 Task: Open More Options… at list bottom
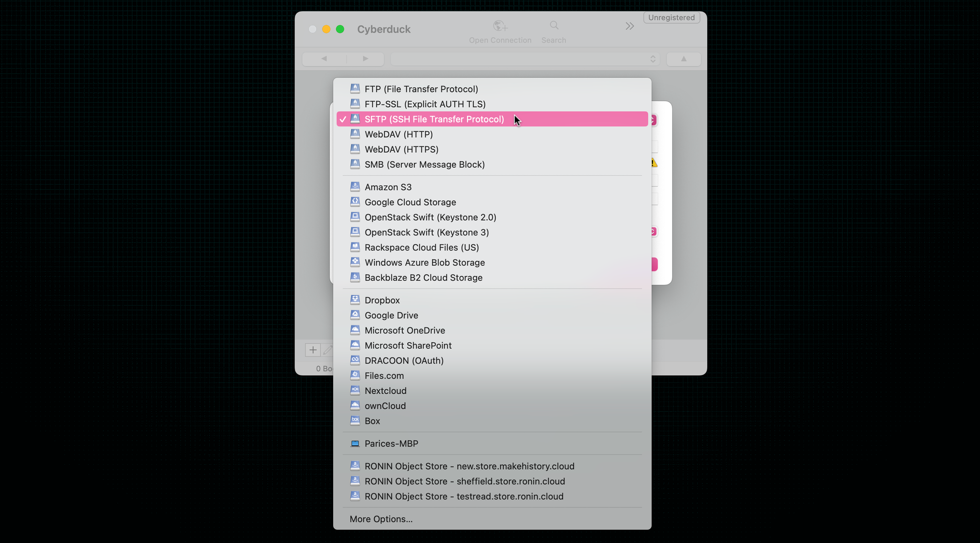pyautogui.click(x=381, y=519)
